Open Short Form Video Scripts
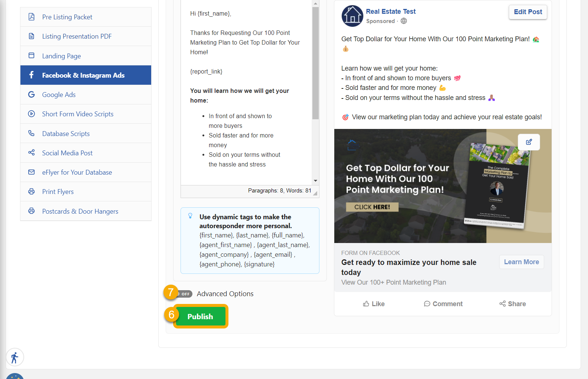The width and height of the screenshot is (588, 379). coord(86,114)
